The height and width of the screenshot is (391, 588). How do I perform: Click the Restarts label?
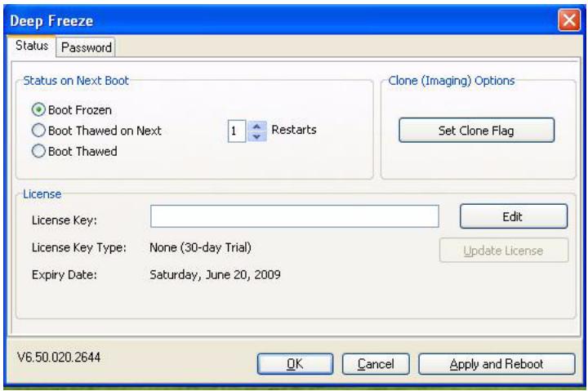tap(294, 130)
